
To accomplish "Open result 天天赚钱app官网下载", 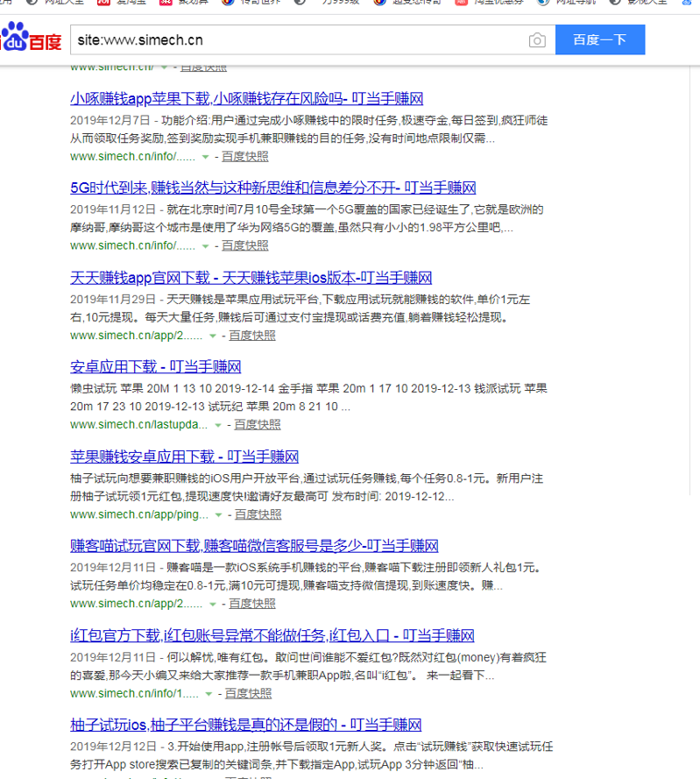I will (251, 278).
